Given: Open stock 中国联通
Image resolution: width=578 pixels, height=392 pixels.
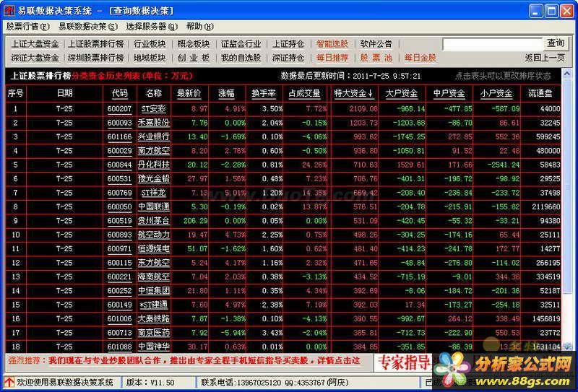Looking at the screenshot, I should point(154,206).
